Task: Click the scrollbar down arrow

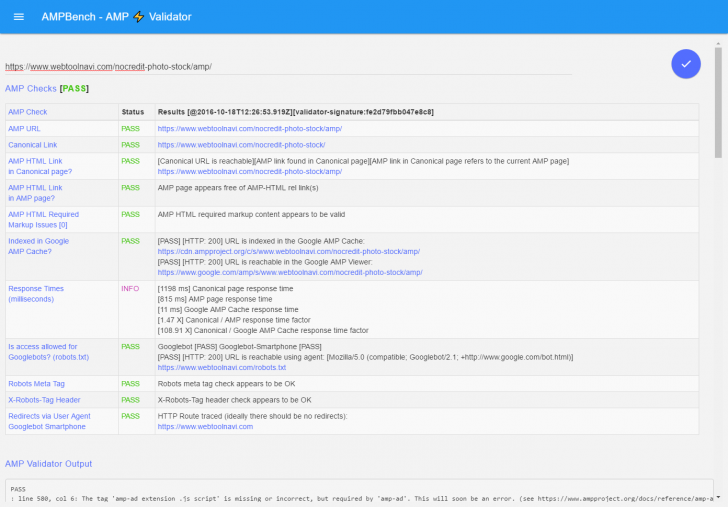Action: pyautogui.click(x=718, y=497)
